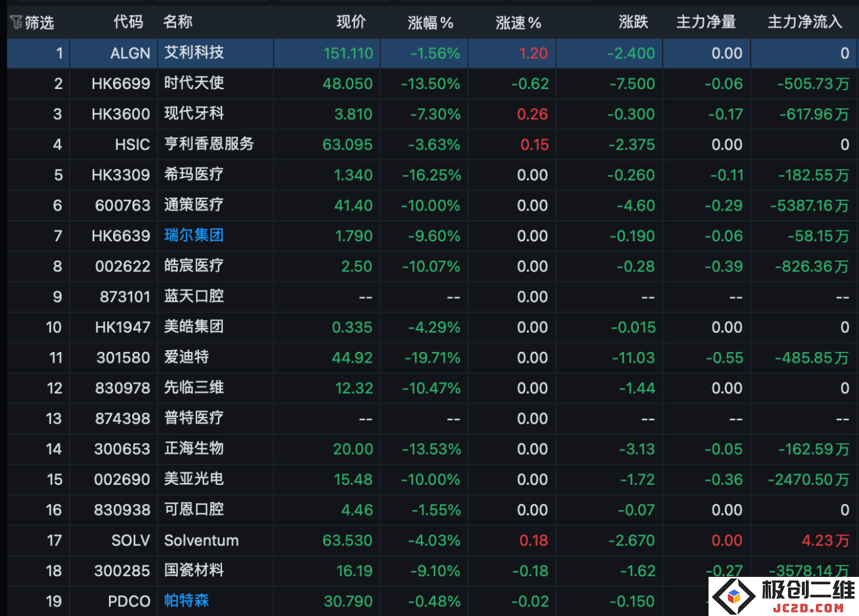
Task: Click the 151.110 price of 艾利科技
Action: (348, 54)
